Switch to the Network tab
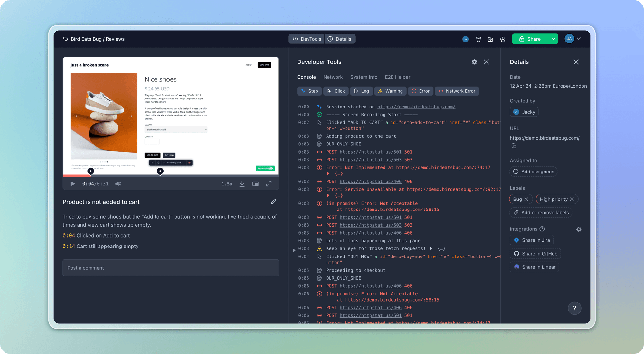This screenshot has height=354, width=644. [333, 77]
